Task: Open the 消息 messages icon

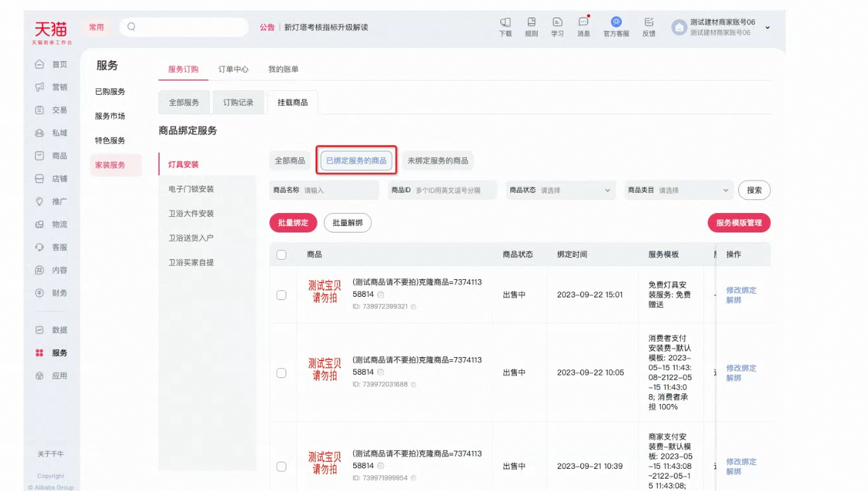Action: pyautogui.click(x=584, y=22)
